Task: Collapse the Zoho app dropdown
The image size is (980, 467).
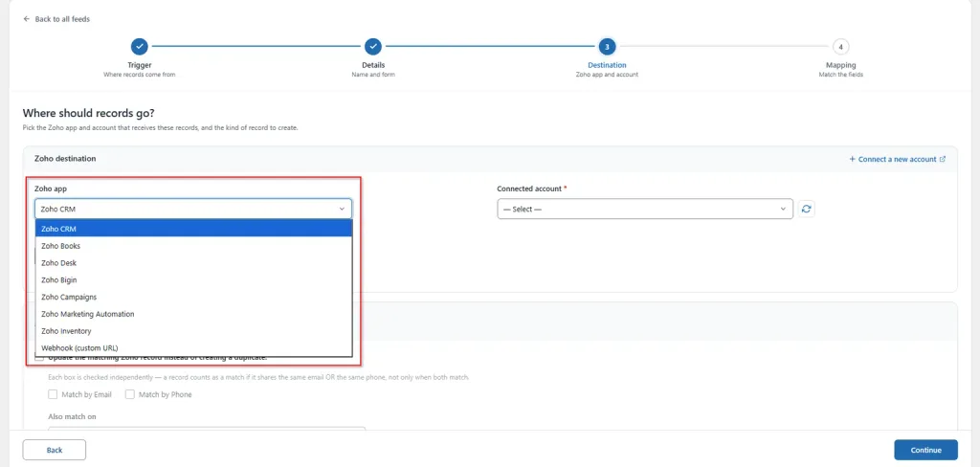Action: (193, 209)
